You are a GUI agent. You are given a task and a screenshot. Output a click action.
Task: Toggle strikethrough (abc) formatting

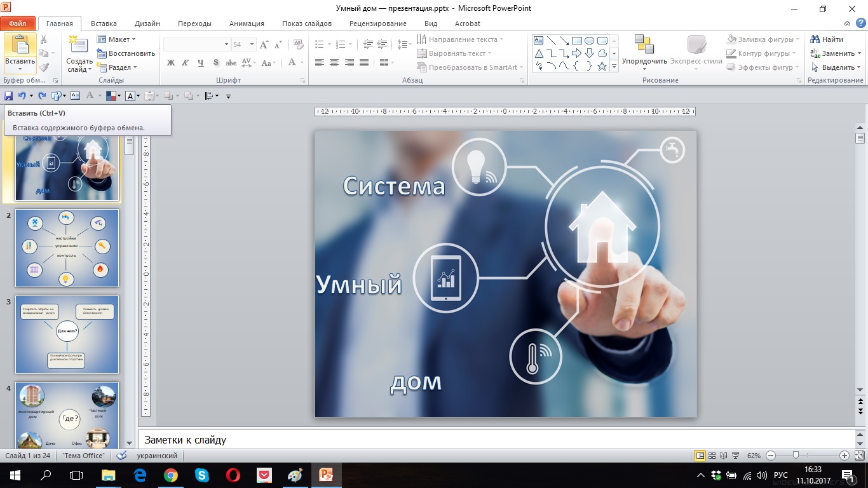pyautogui.click(x=231, y=62)
